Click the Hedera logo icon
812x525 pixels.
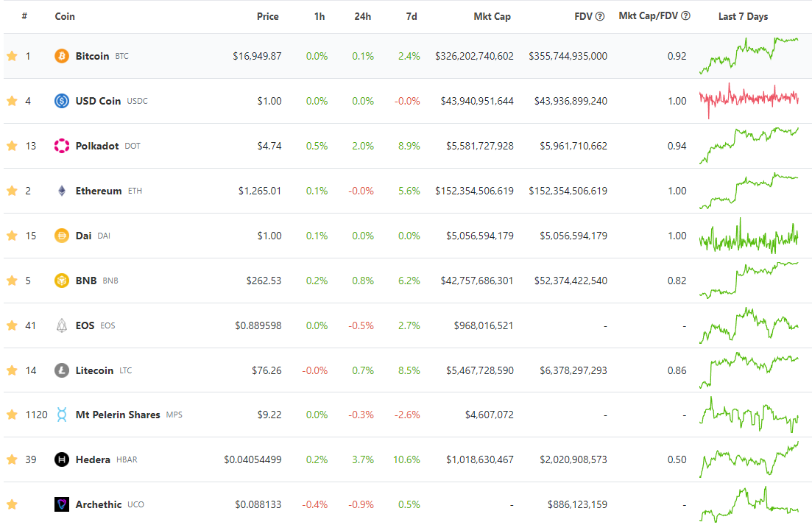coord(62,459)
